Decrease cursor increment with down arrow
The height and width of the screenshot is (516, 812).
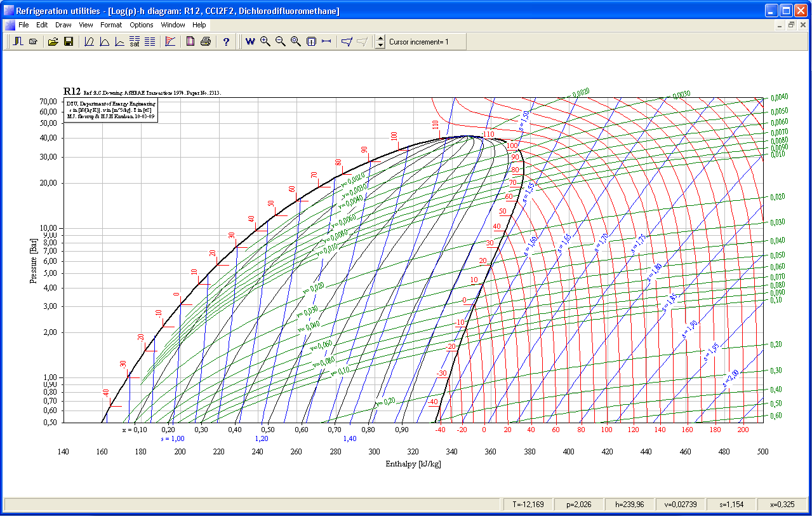point(380,45)
